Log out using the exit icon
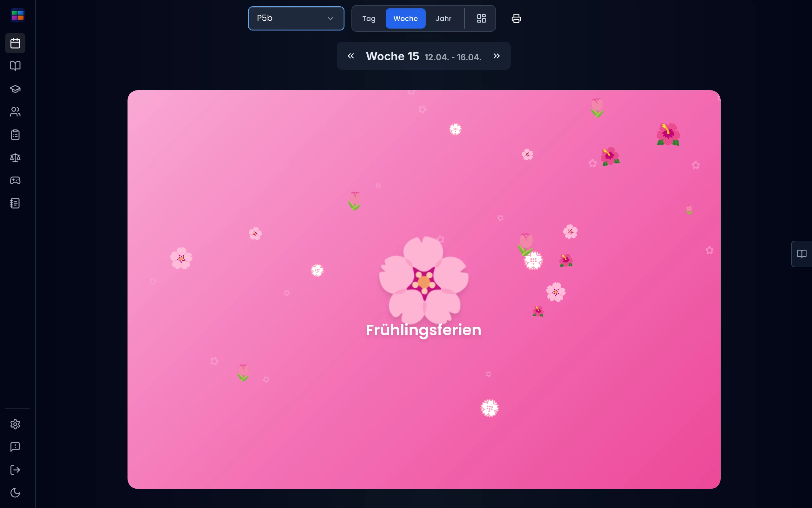This screenshot has height=508, width=812. coord(15,470)
